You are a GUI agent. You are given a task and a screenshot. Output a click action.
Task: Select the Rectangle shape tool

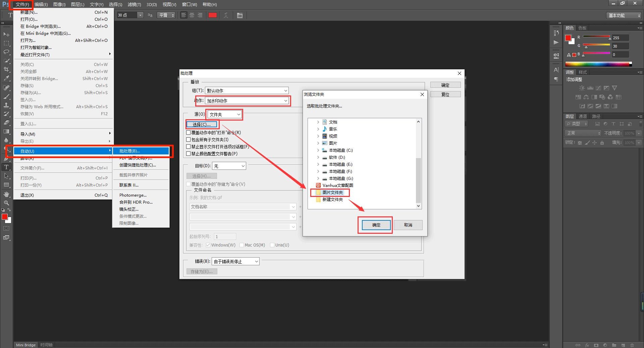coord(6,185)
